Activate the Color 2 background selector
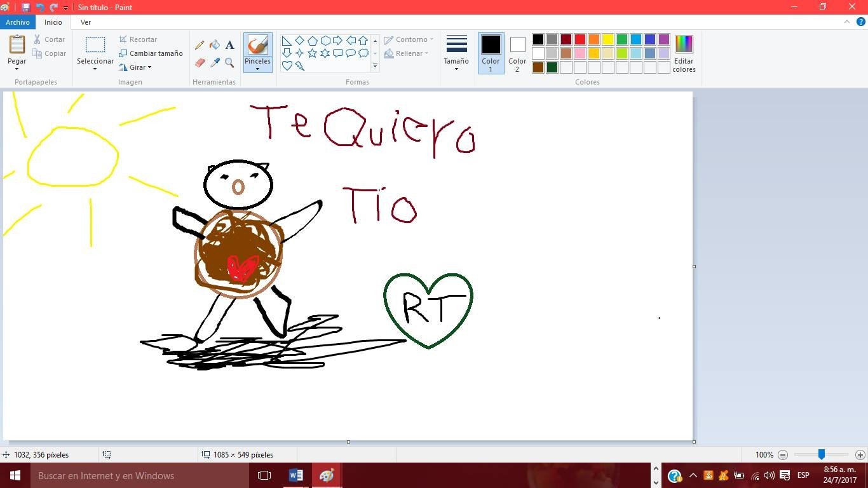 tap(517, 53)
